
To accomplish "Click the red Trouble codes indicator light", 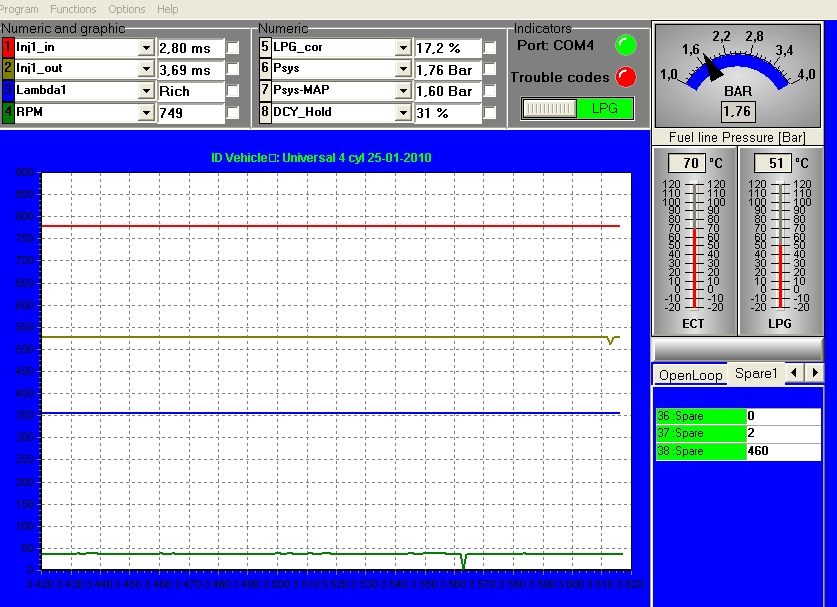I will (x=626, y=77).
